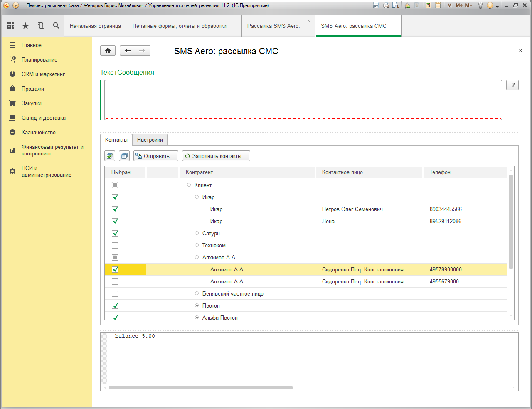
Task: Close the Рассылка SMS Aero. tab
Action: tap(308, 20)
